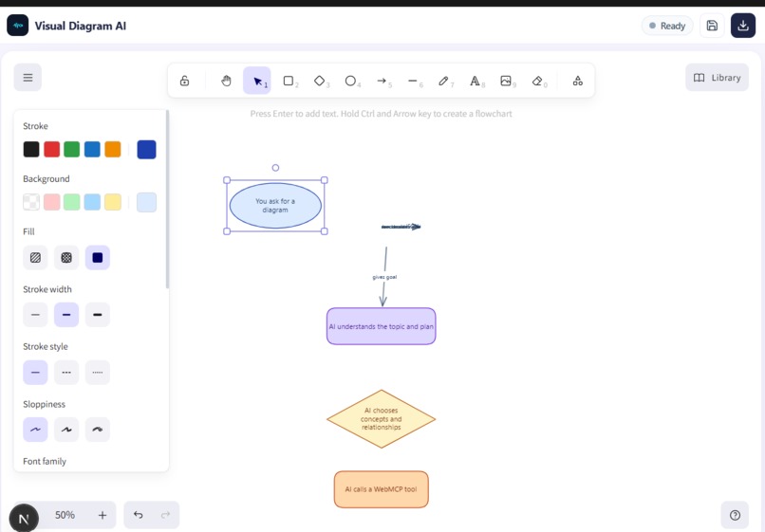
Task: Click the download export button
Action: coord(743,26)
